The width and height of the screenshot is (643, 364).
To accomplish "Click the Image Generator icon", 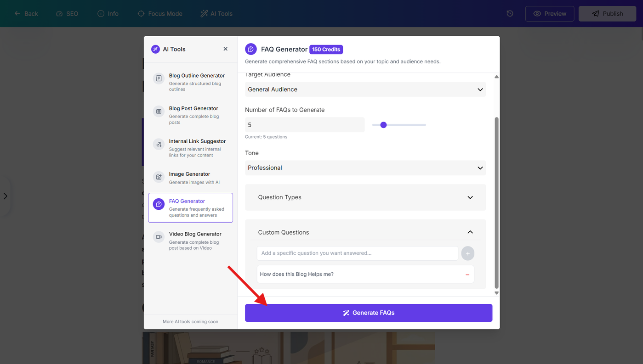I will point(159,177).
